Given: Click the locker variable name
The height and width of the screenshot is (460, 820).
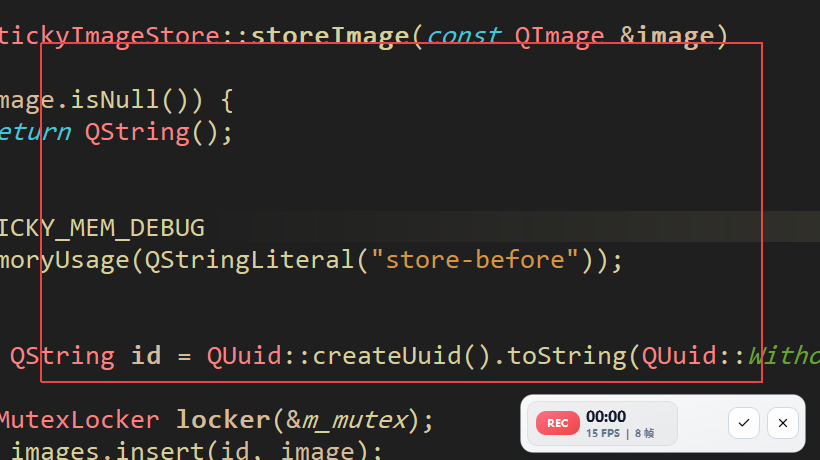Looking at the screenshot, I should pos(223,420).
